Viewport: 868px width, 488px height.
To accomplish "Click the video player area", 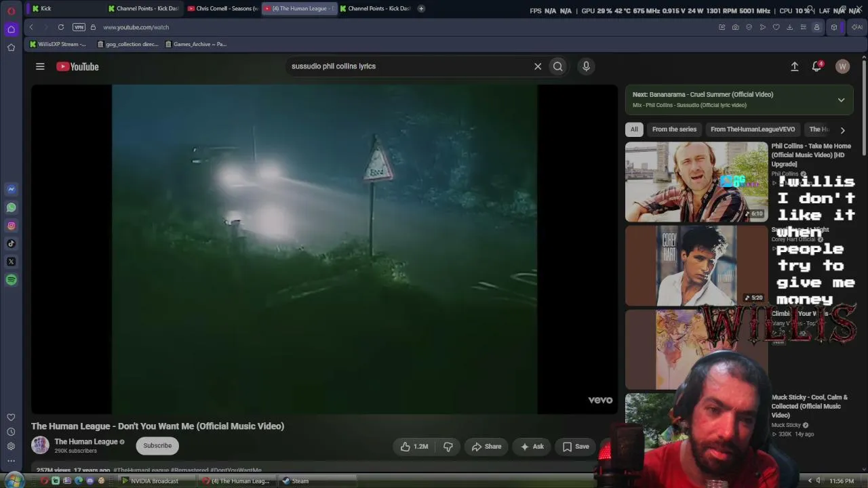I will coord(324,249).
